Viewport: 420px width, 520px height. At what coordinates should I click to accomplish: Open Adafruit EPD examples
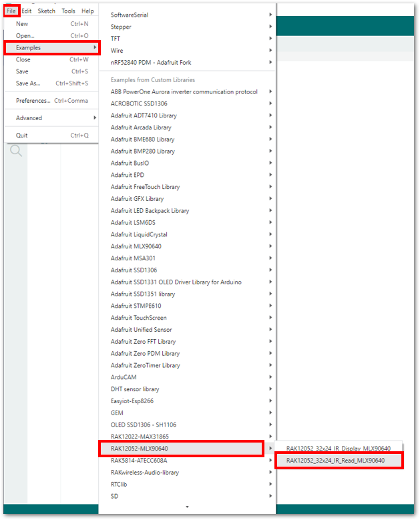188,175
